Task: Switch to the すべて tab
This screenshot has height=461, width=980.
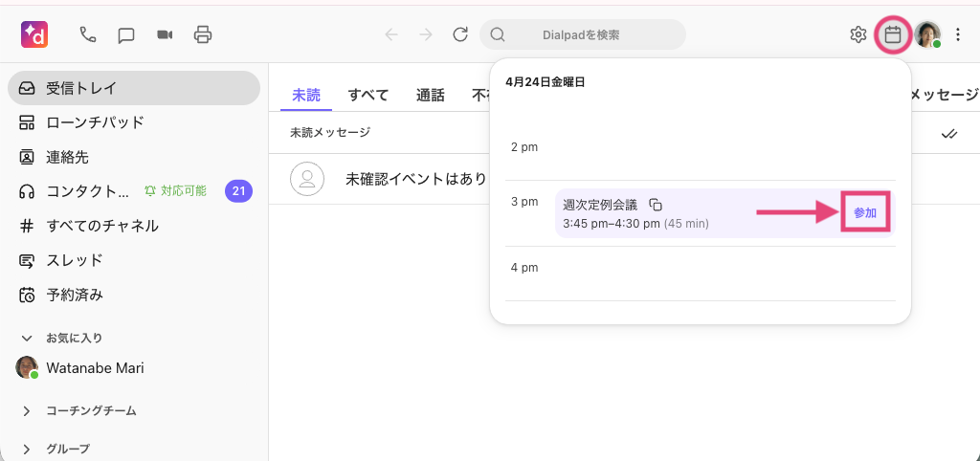Action: point(368,95)
